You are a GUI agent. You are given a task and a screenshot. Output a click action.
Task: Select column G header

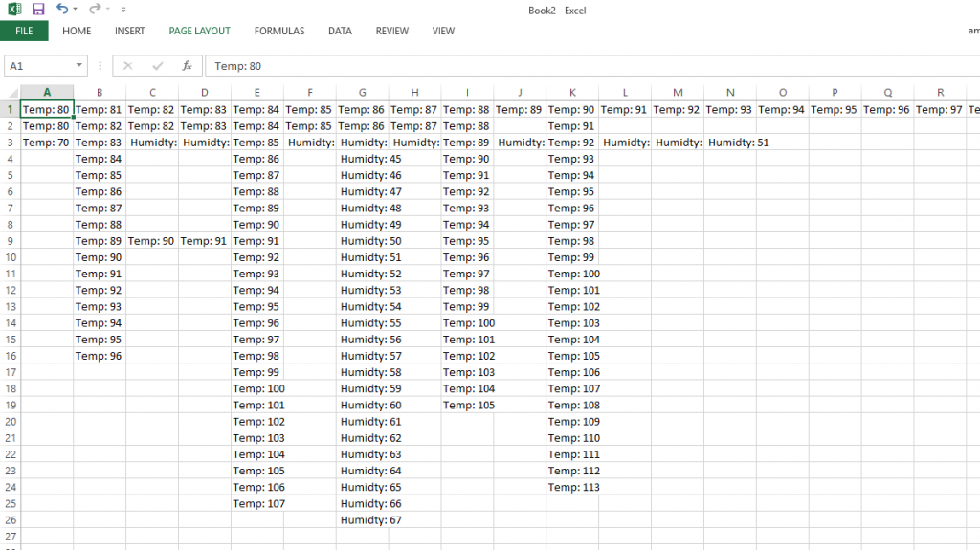click(362, 93)
